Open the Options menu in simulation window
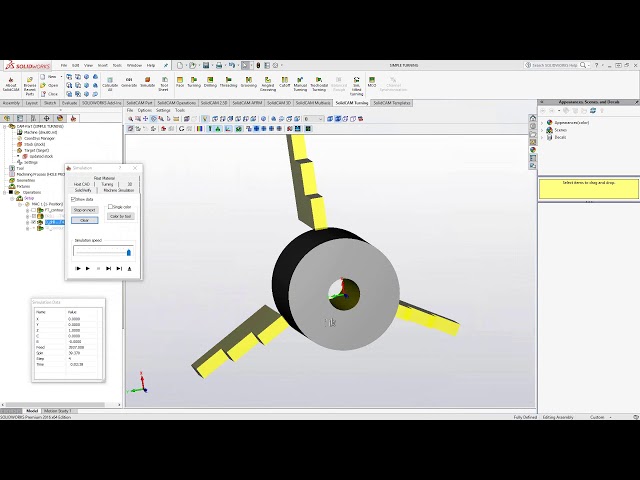 144,110
